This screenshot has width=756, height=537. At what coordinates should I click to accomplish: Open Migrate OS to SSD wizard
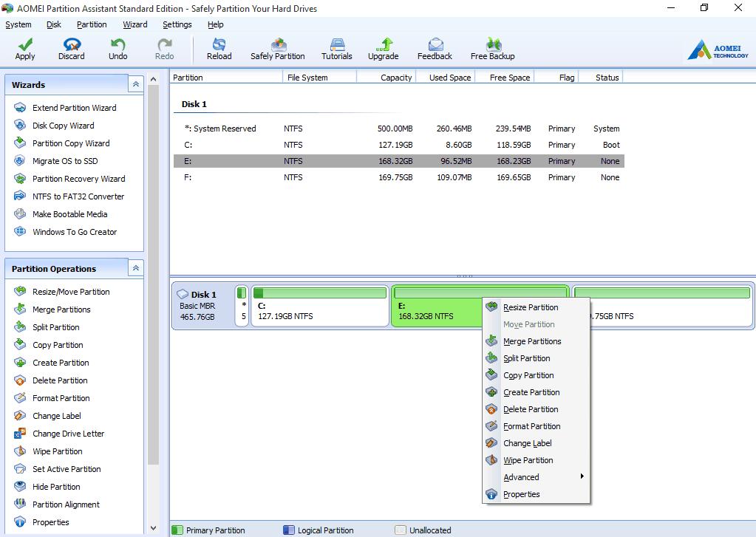[65, 161]
